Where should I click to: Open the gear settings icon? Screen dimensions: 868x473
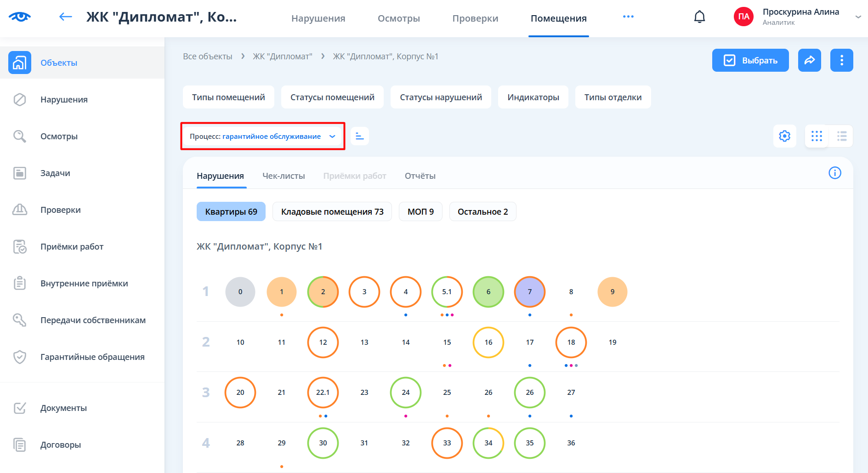pyautogui.click(x=784, y=136)
